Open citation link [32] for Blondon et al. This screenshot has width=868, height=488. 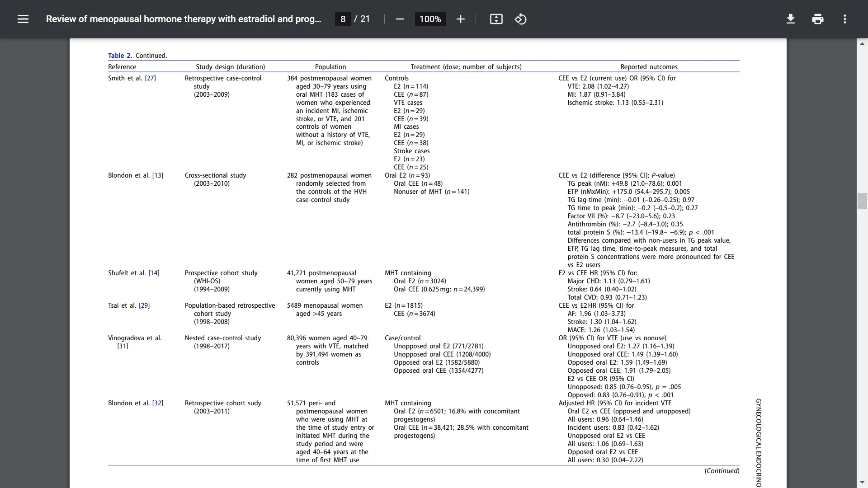click(157, 403)
